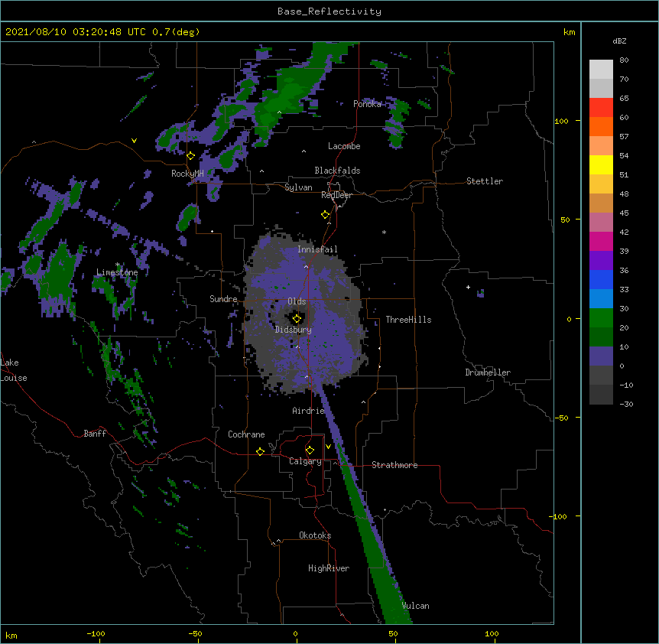Click the Okotoks city label
This screenshot has height=644, width=659.
pos(315,535)
